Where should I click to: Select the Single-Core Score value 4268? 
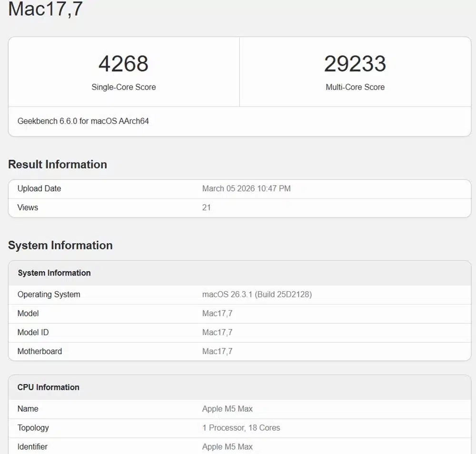124,64
